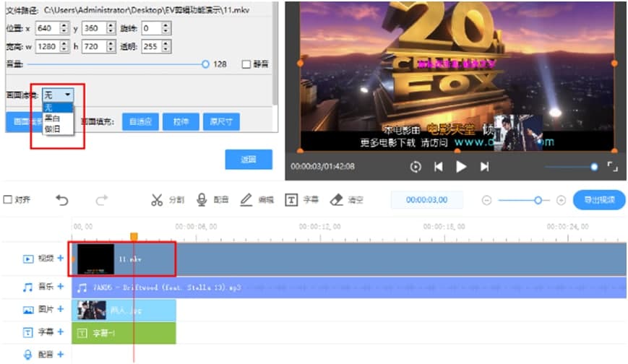Click the height field 720
This screenshot has height=364, width=628.
pyautogui.click(x=94, y=46)
